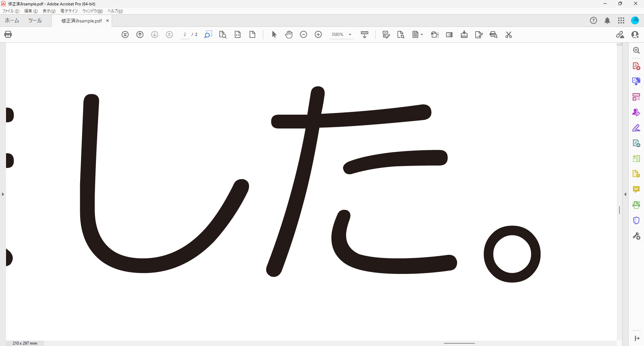Screen dimensions: 644x346
Task: Open the 編集 menu
Action: (31, 11)
